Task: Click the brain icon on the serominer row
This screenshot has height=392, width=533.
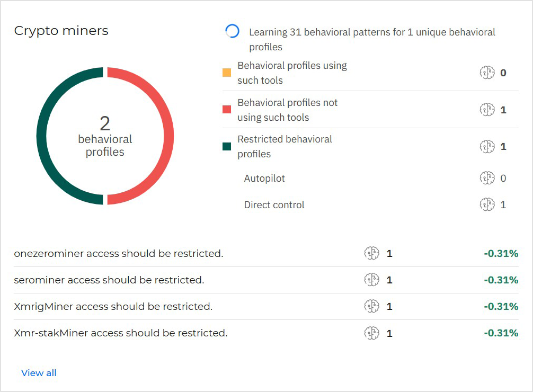Action: pyautogui.click(x=372, y=280)
